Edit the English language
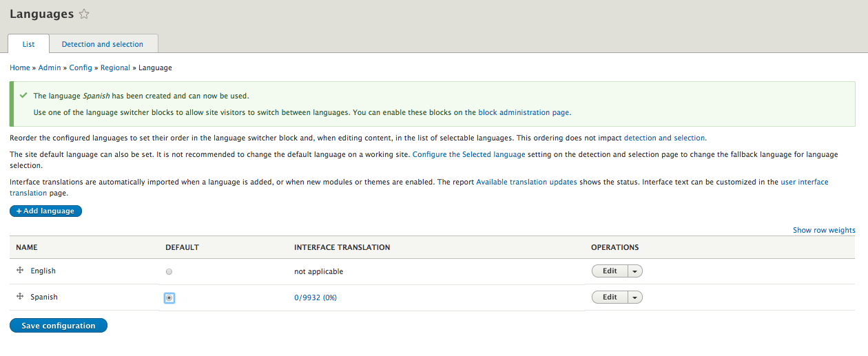Viewport: 868px width, 356px height. click(610, 271)
